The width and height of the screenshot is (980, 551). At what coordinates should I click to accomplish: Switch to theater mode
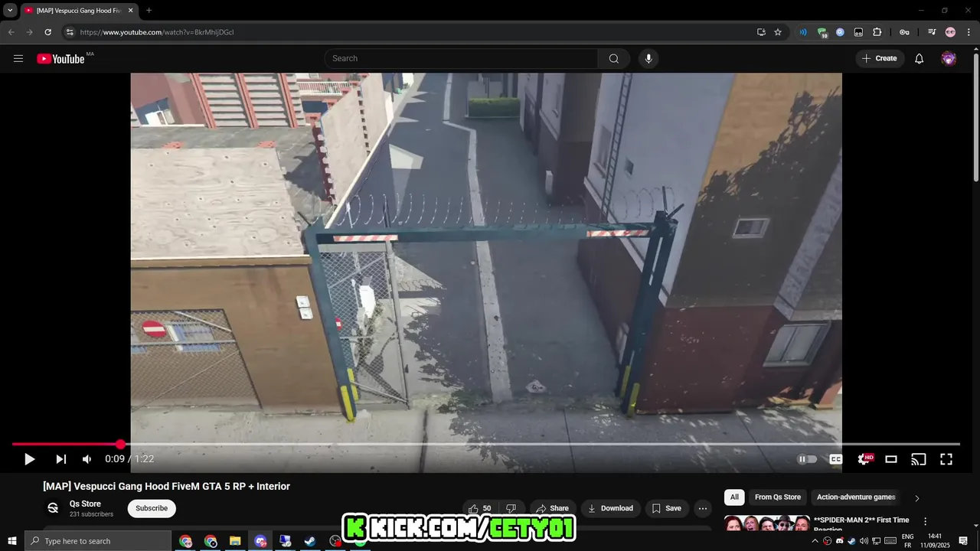[891, 459]
